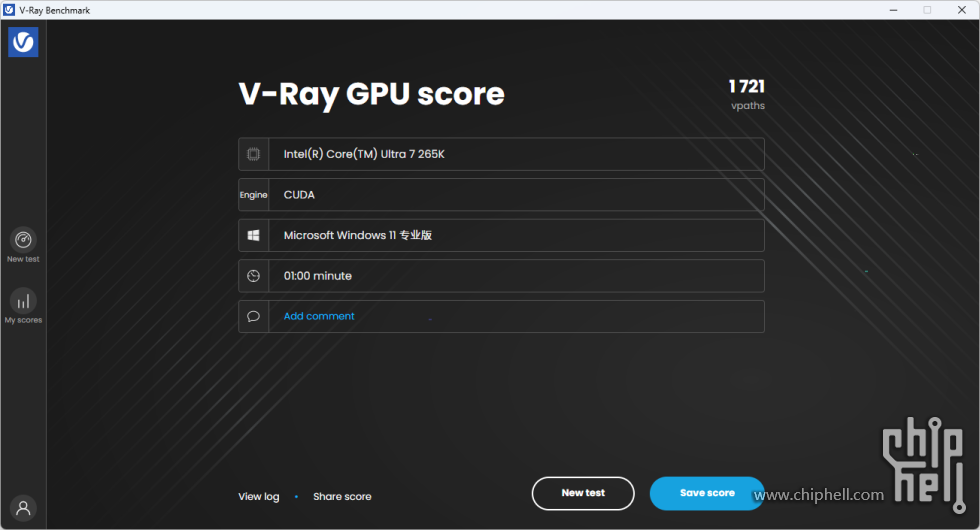Close the V-Ray Benchmark window
The width and height of the screenshot is (980, 530).
962,10
